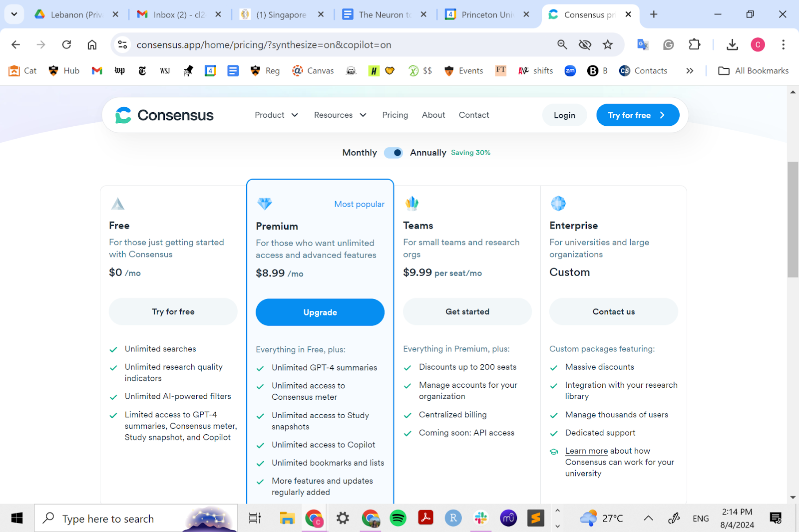Image resolution: width=799 pixels, height=532 pixels.
Task: Click the Chrome profile avatar
Action: pos(758,45)
